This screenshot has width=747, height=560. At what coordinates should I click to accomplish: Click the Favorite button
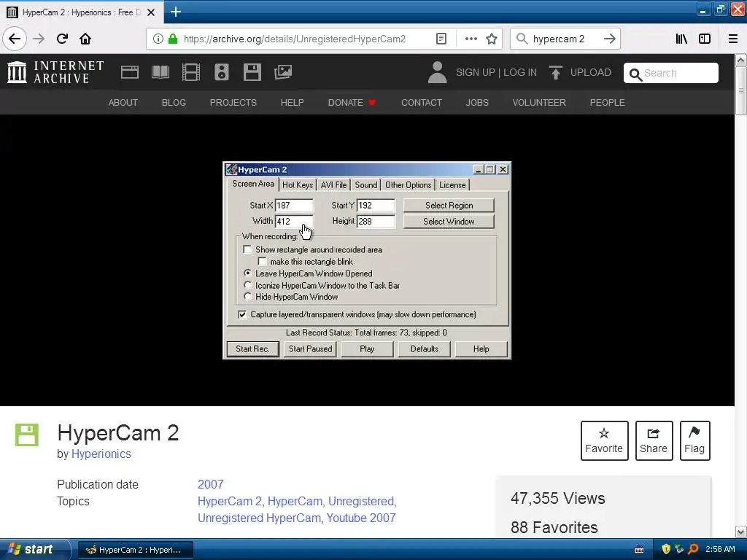(604, 440)
